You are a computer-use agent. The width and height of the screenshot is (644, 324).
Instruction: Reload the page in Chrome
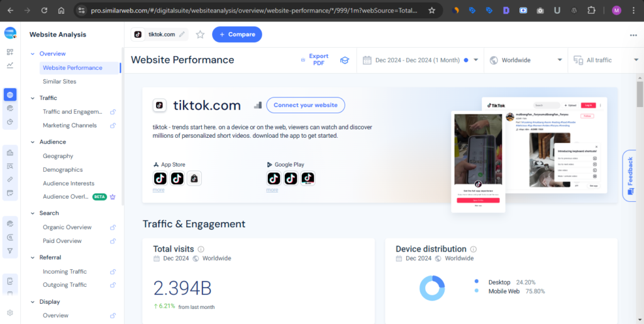click(45, 11)
